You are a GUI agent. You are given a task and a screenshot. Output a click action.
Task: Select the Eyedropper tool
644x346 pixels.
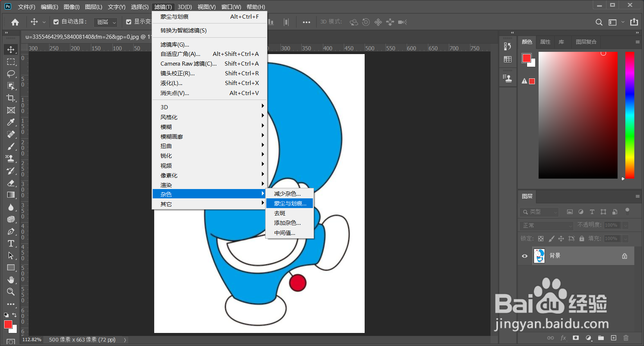pos(11,122)
